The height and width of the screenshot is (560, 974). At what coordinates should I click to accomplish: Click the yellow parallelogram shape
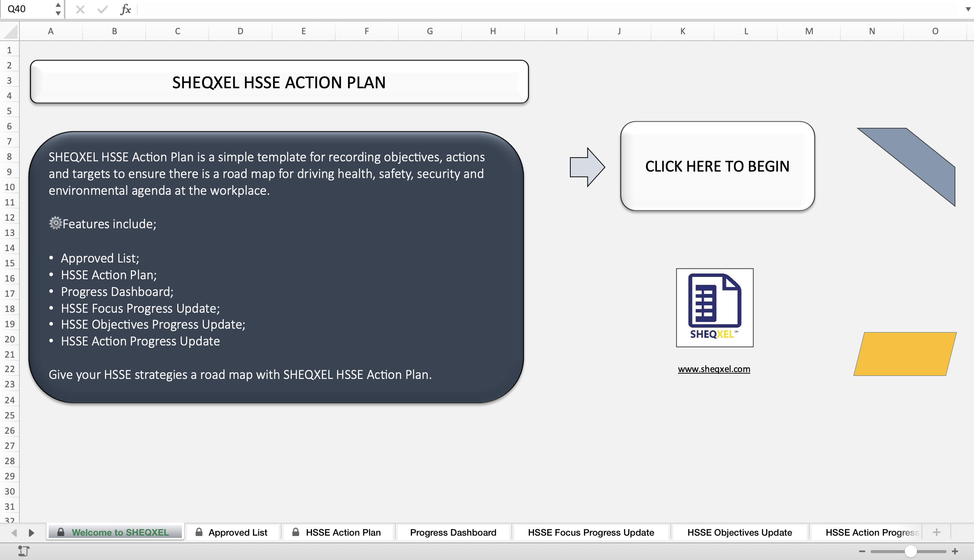click(905, 354)
